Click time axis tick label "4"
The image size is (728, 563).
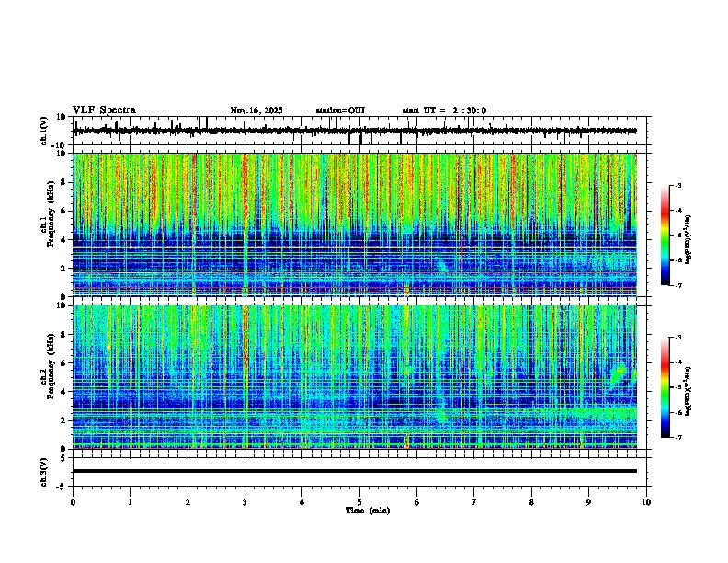pos(302,502)
